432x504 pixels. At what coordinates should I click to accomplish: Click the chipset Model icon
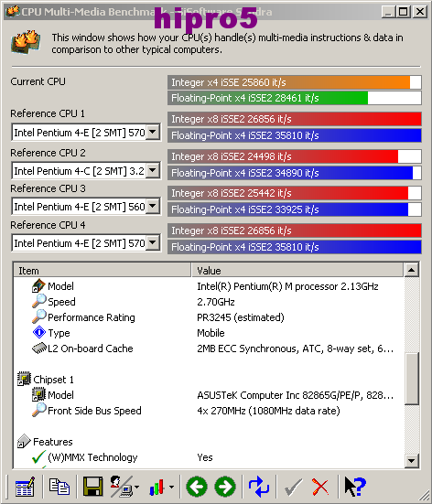(38, 395)
